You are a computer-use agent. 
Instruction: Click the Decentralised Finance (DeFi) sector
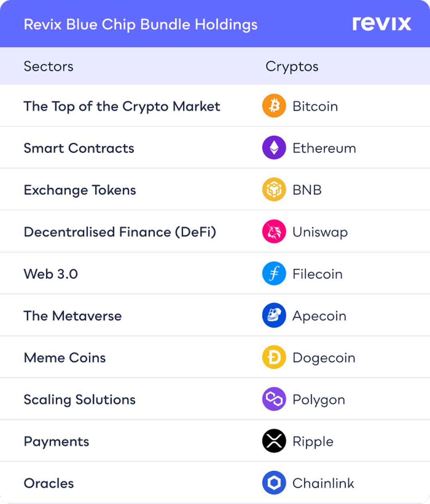(120, 232)
